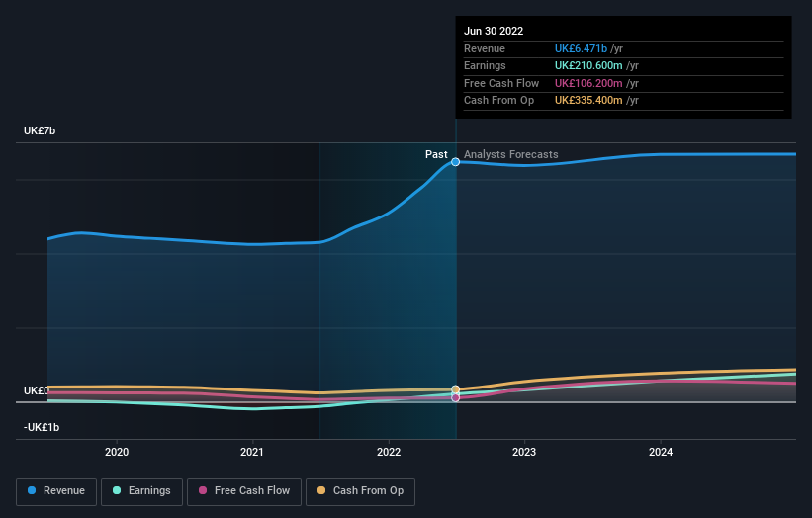This screenshot has width=812, height=518.
Task: Click the UK£210.600m earnings value
Action: coord(588,65)
